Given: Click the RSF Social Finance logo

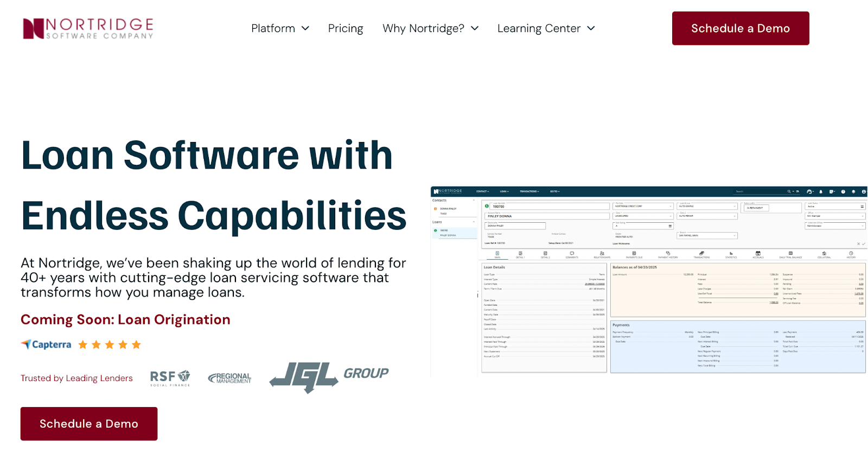Looking at the screenshot, I should point(170,378).
